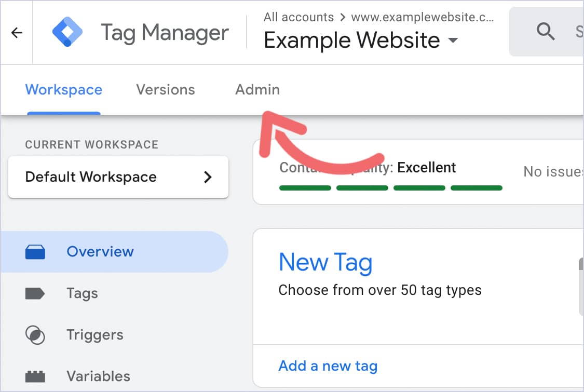This screenshot has height=392, width=584.
Task: Click the Triggers circle icon
Action: coord(35,335)
